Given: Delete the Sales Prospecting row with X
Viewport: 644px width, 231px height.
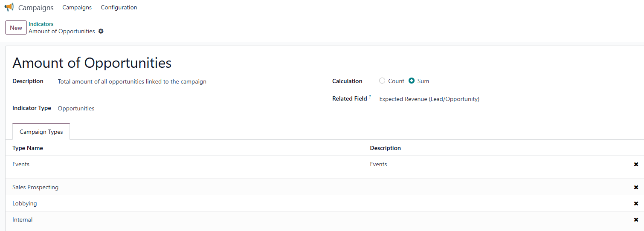Looking at the screenshot, I should pyautogui.click(x=636, y=188).
